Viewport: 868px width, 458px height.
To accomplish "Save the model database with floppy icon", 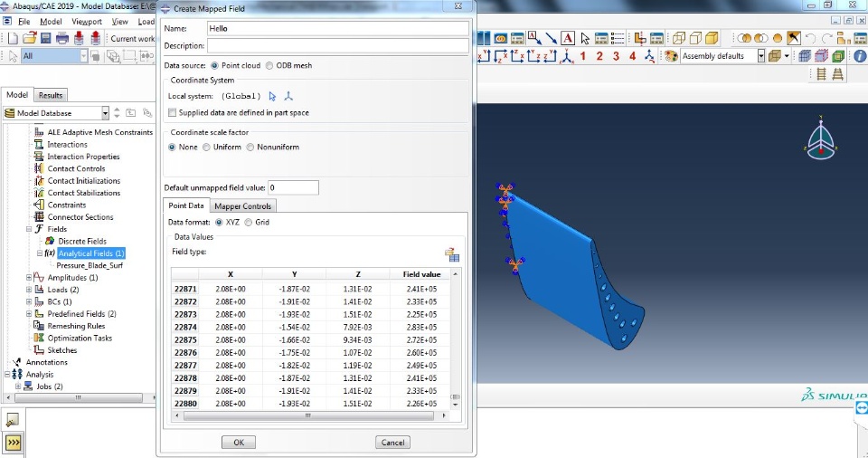I will 46,38.
